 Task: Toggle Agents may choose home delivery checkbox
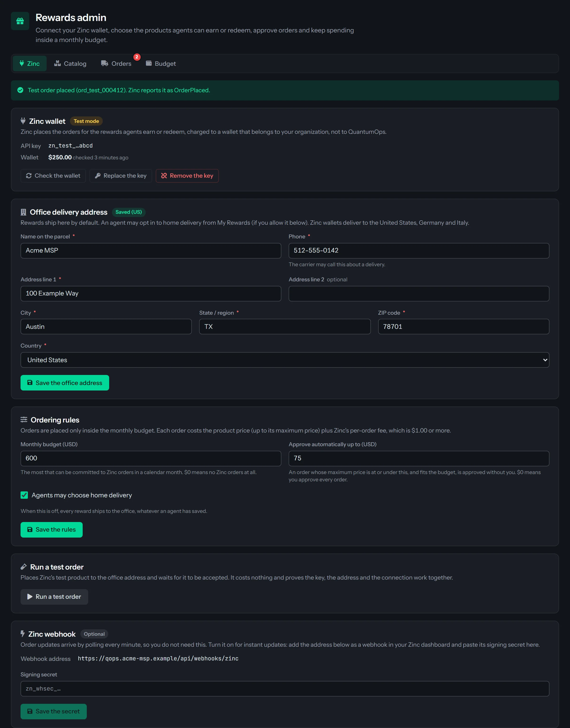pyautogui.click(x=24, y=495)
